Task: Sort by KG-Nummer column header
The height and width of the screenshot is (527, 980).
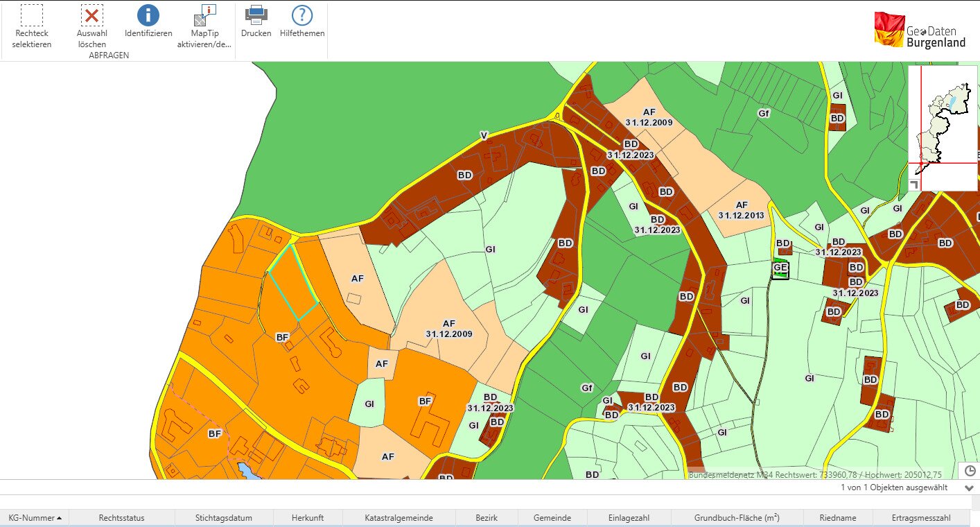Action: point(35,518)
